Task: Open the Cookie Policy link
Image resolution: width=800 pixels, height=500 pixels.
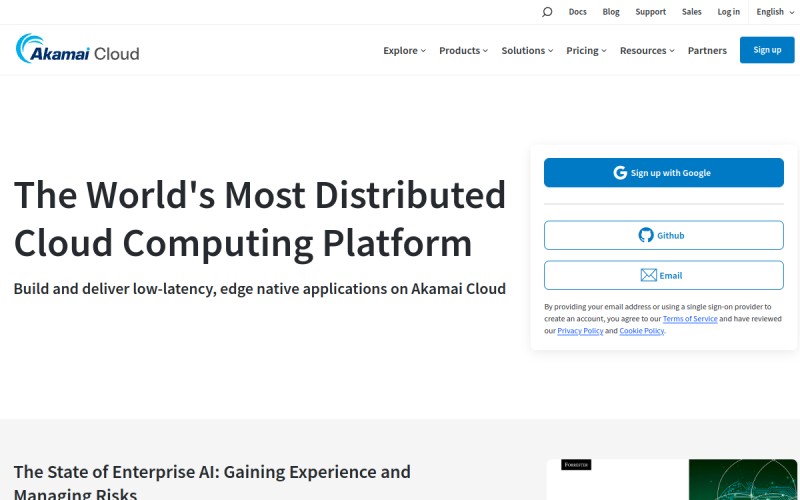Action: 641,331
